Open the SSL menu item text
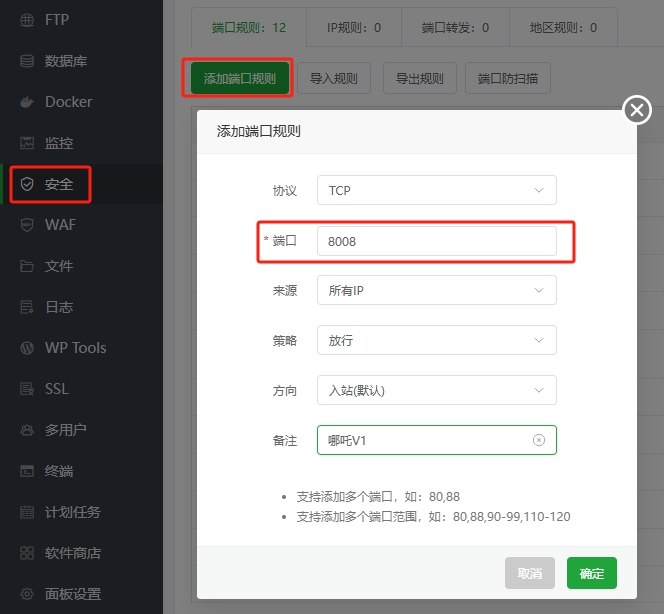 [x=57, y=389]
